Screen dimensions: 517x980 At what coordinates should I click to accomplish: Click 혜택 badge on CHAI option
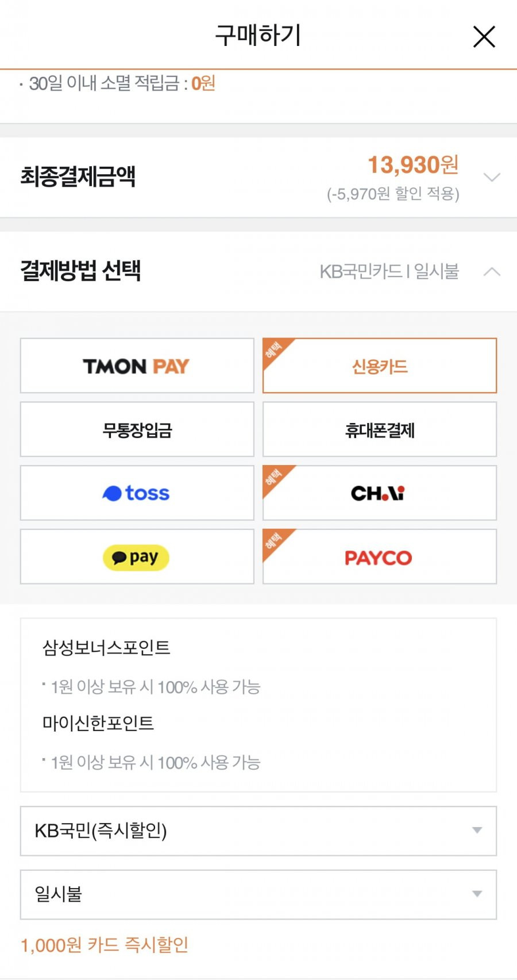coord(275,477)
